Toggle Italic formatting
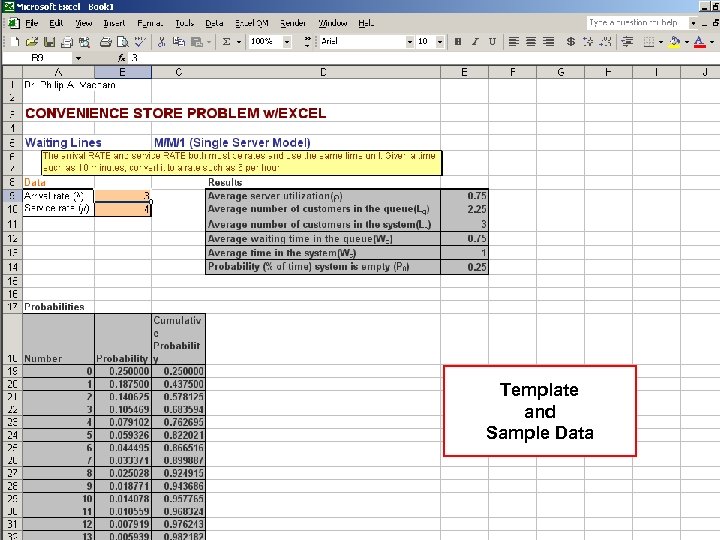The height and width of the screenshot is (540, 720). [475, 42]
